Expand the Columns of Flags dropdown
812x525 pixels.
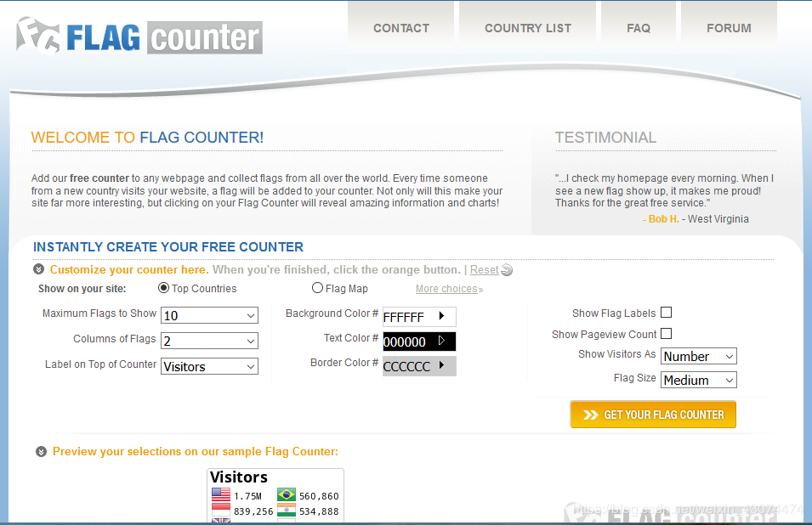click(209, 341)
